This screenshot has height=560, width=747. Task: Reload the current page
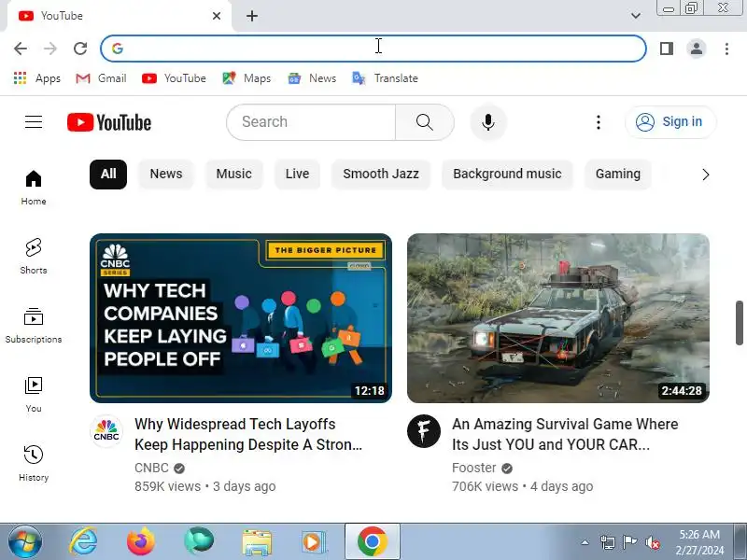[80, 49]
